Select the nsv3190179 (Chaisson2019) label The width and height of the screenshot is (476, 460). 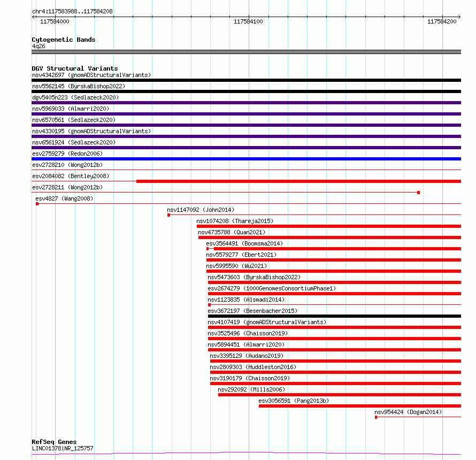point(250,378)
